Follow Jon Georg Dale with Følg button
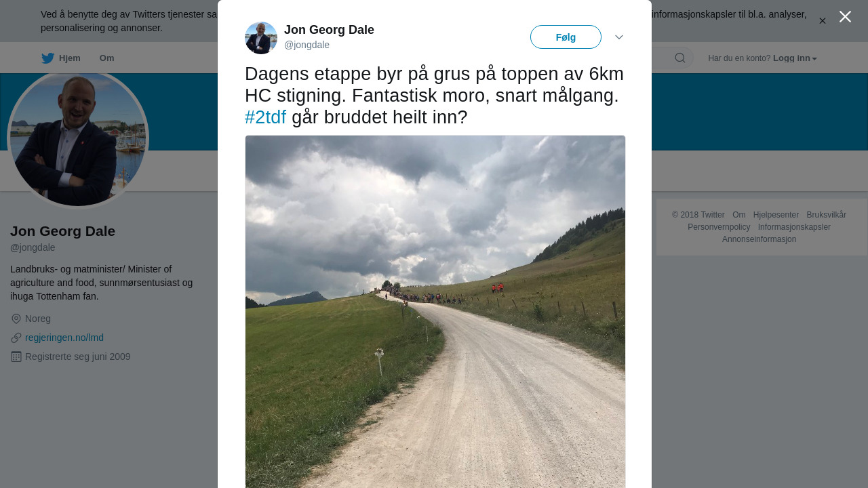This screenshot has width=868, height=488. (x=566, y=37)
